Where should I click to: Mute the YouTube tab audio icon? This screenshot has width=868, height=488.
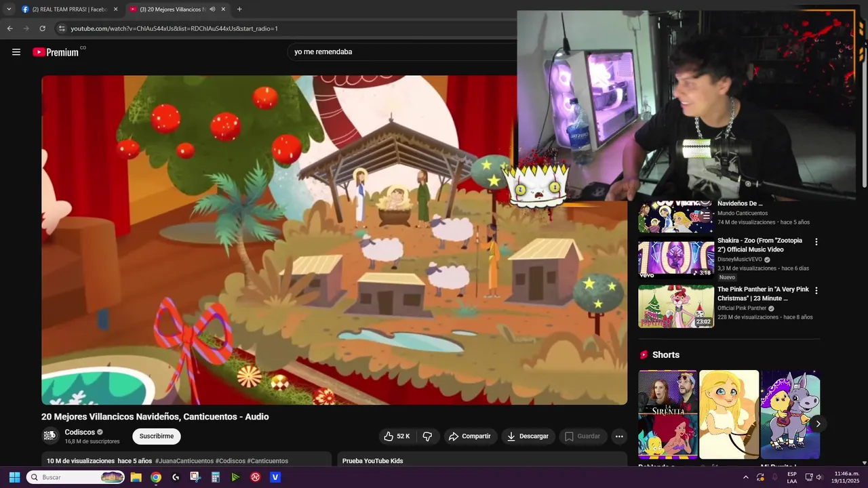[212, 9]
